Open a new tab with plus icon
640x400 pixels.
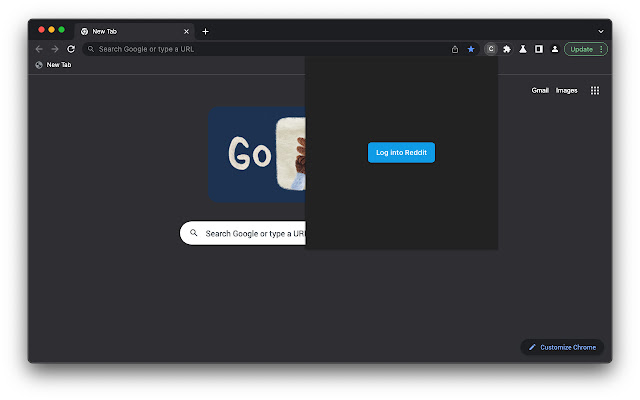point(205,31)
